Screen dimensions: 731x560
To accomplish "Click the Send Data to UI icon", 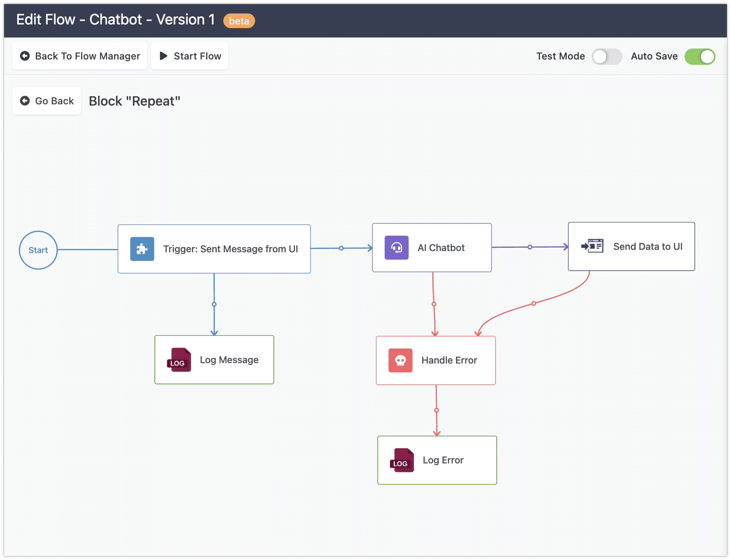I will [592, 246].
